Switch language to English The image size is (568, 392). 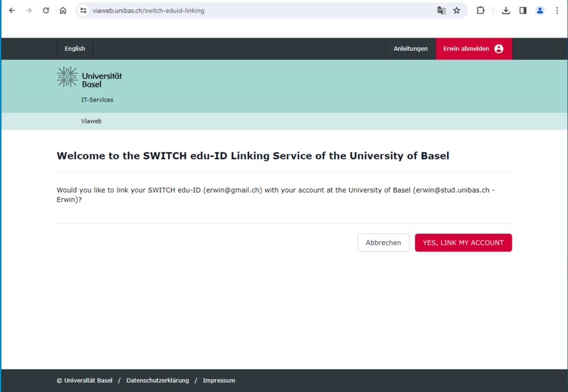(x=75, y=49)
